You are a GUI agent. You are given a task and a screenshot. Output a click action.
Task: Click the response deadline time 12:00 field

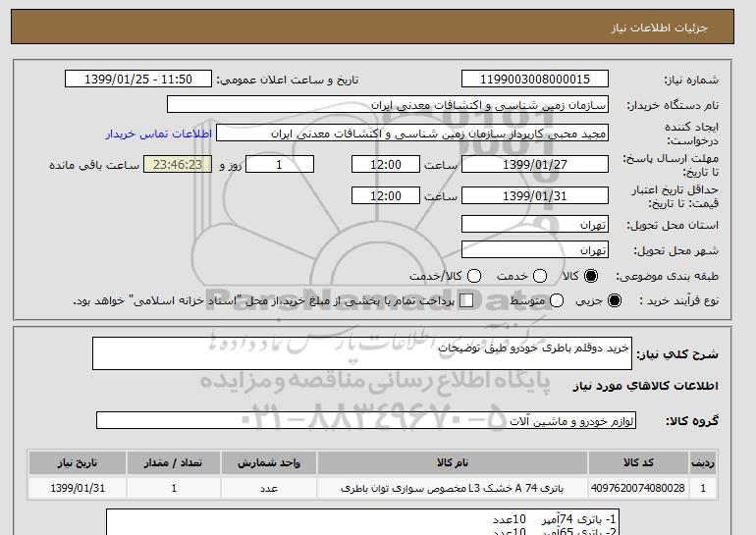point(386,164)
